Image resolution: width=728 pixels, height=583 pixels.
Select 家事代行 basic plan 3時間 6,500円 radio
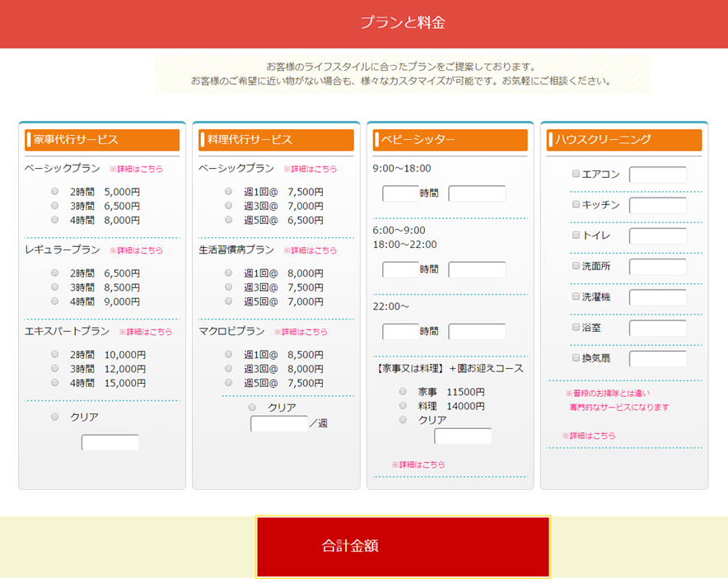55,205
